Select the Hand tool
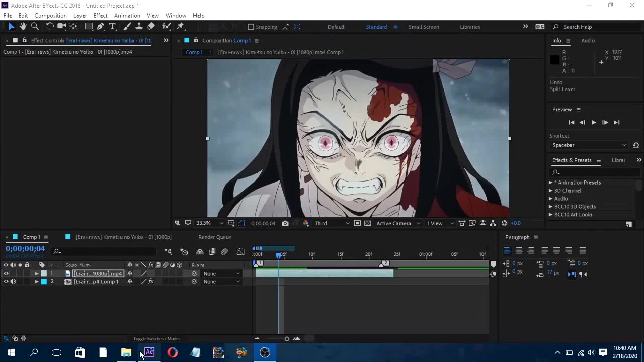This screenshot has width=644, height=362. point(23,27)
